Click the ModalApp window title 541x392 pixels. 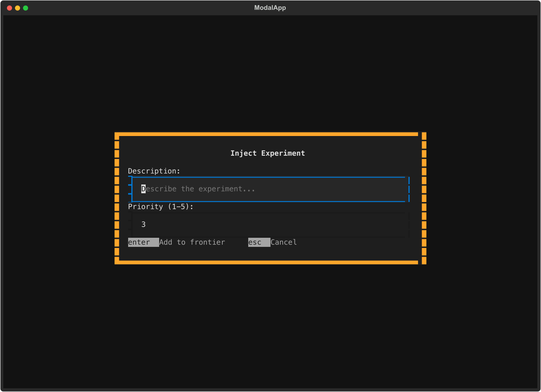(270, 8)
